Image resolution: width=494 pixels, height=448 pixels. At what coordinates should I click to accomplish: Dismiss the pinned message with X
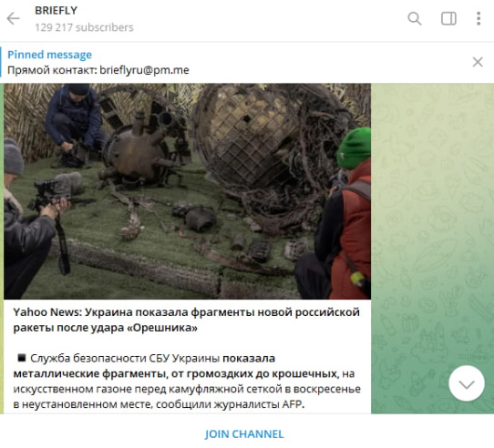pos(478,62)
